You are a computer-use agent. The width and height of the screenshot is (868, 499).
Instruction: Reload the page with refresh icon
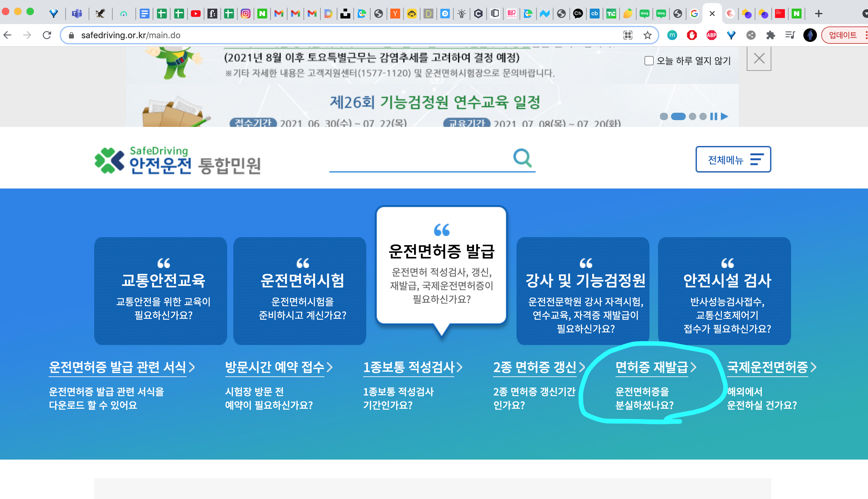coord(47,35)
